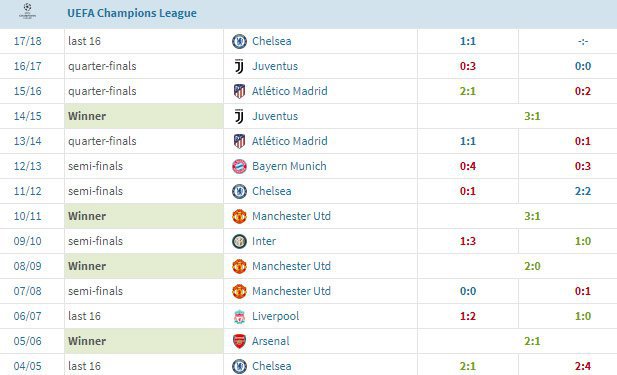This screenshot has width=617, height=375.
Task: Open the UEFA Champions League header link
Action: pos(132,13)
